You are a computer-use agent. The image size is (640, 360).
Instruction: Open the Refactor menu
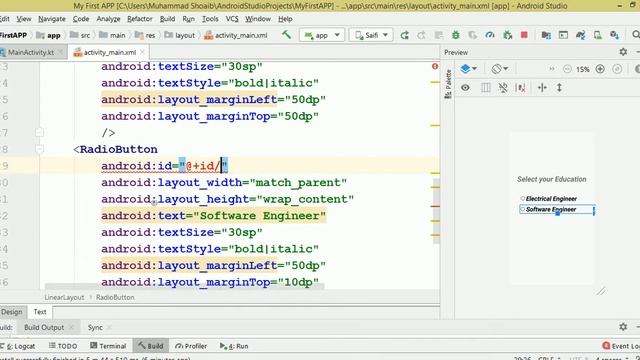(140, 19)
